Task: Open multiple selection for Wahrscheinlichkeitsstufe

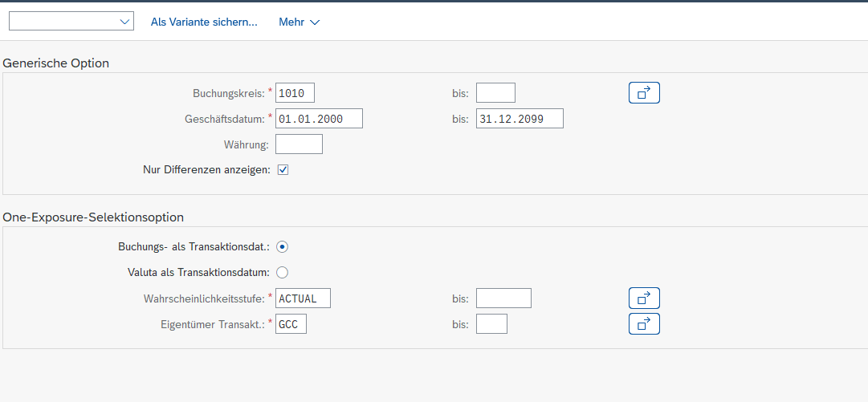Action: [644, 298]
